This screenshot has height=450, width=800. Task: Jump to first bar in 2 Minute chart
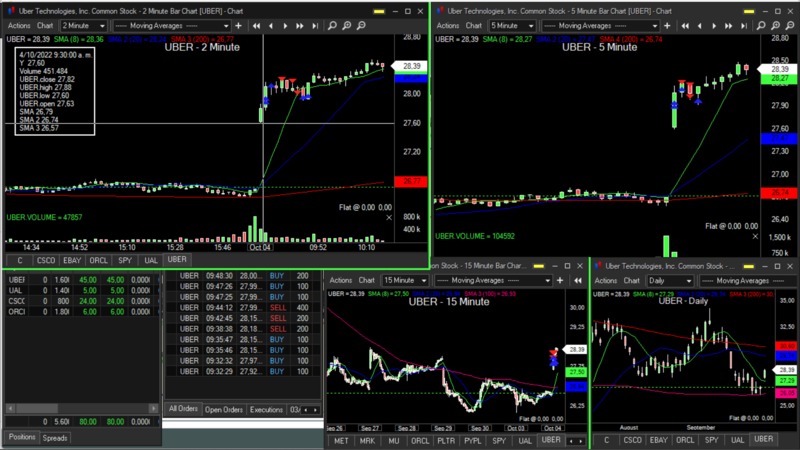[257, 25]
